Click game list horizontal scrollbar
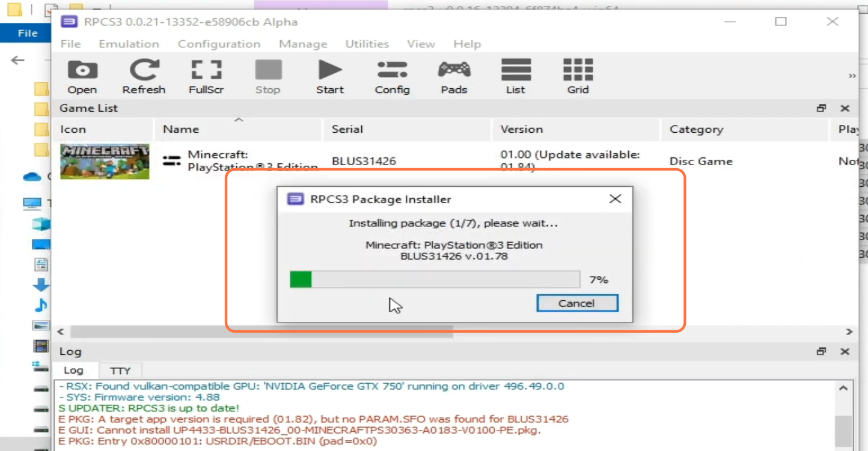 click(261, 331)
